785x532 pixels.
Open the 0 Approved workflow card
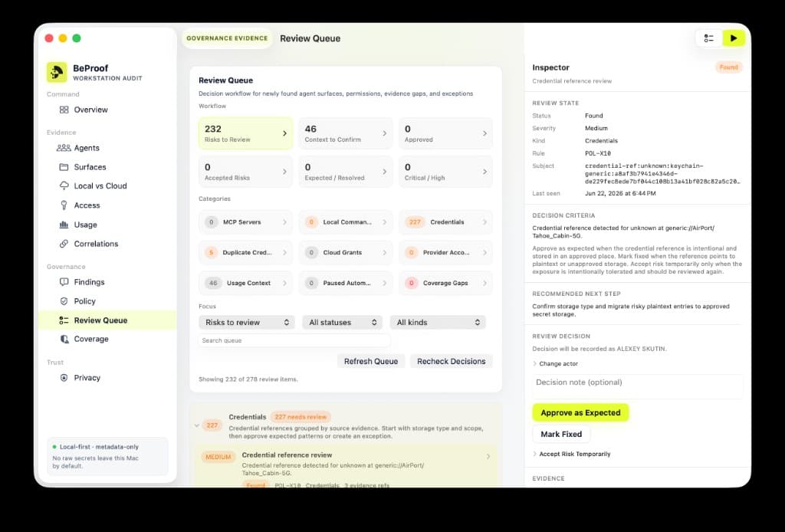tap(445, 133)
